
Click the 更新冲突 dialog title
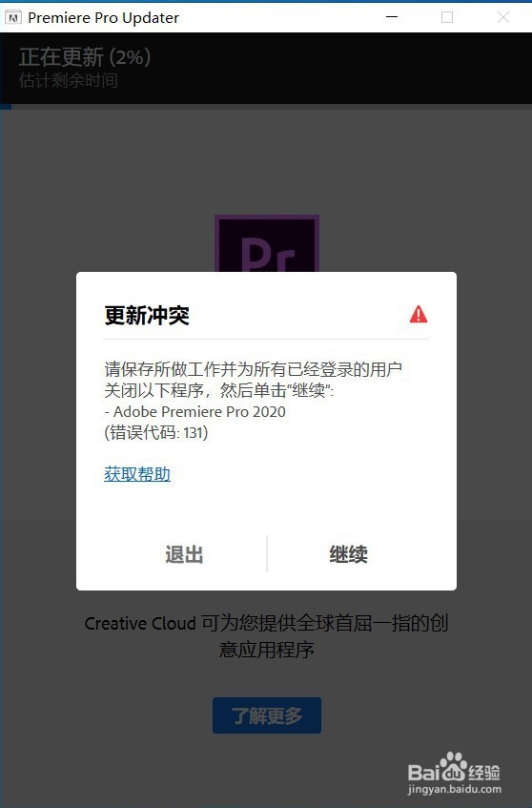[147, 316]
